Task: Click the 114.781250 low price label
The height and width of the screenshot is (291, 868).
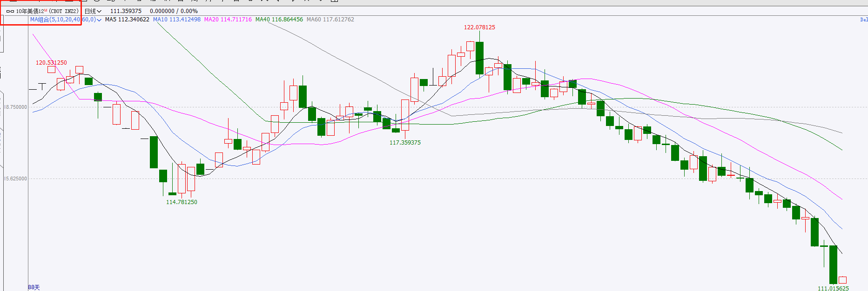Action: tap(182, 202)
